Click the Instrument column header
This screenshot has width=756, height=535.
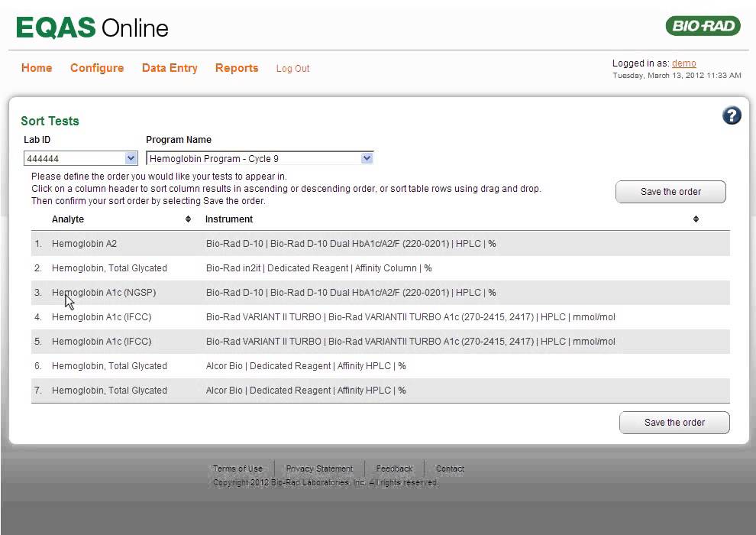coord(229,219)
